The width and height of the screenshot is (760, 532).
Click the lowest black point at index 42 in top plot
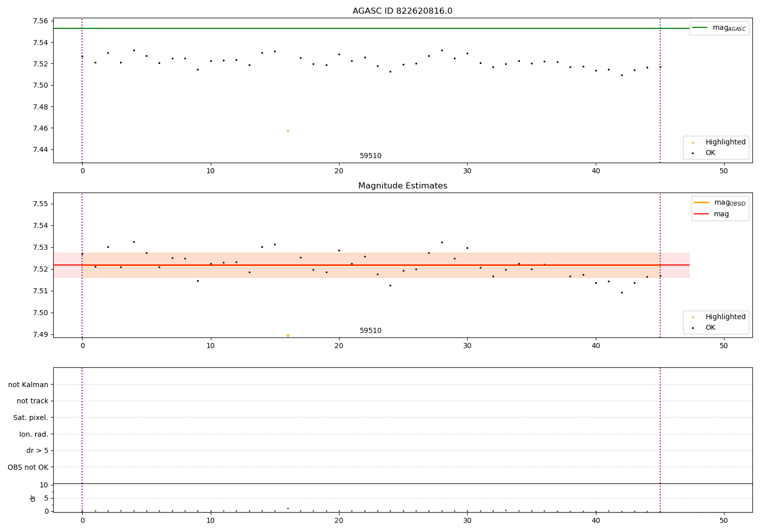(x=622, y=75)
